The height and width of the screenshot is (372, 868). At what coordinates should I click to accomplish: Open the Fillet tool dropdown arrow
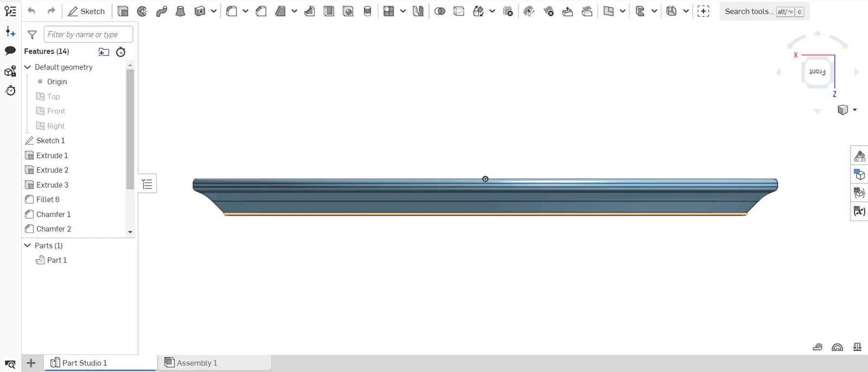(245, 11)
